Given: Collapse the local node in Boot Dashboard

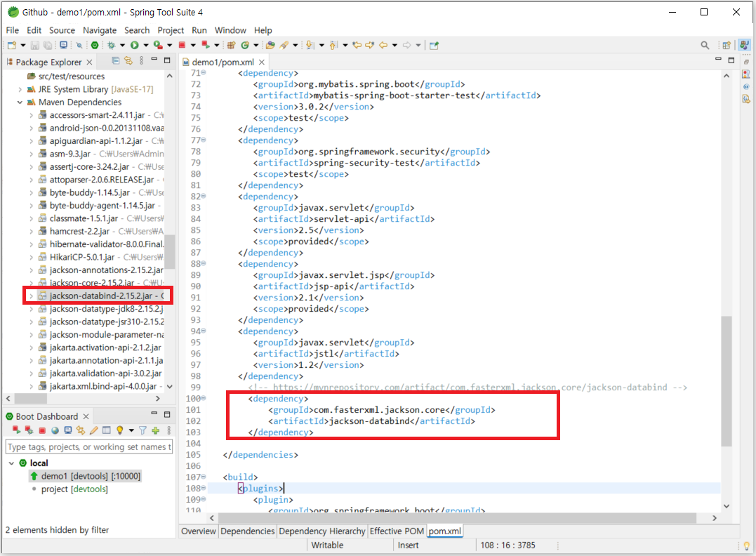Looking at the screenshot, I should click(11, 463).
